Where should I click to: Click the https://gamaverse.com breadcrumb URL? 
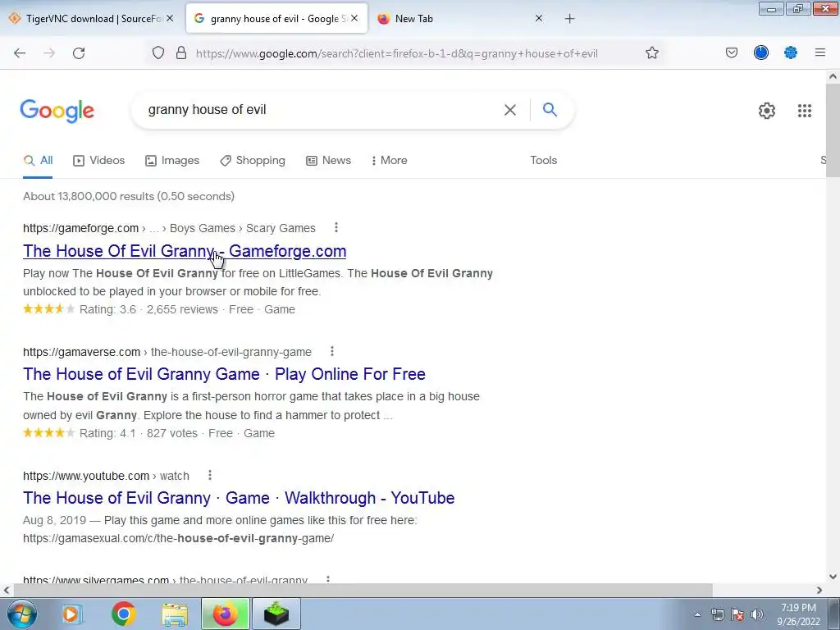[x=81, y=352]
